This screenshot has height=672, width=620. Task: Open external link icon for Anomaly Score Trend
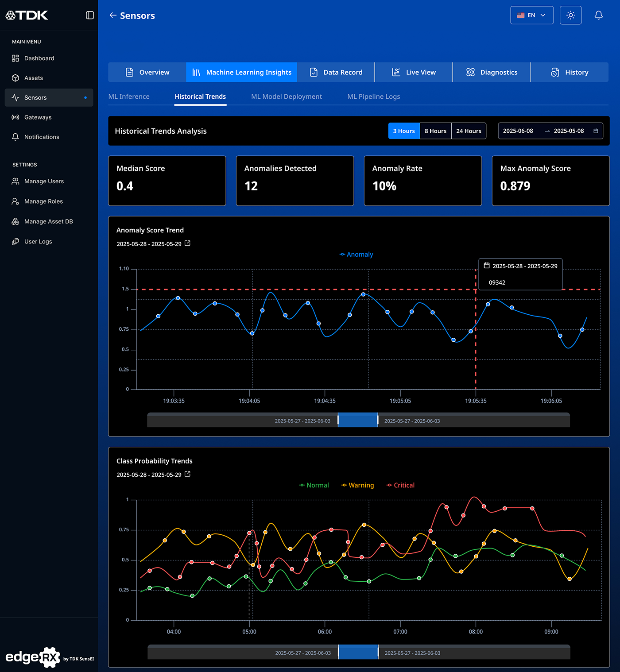tap(187, 243)
